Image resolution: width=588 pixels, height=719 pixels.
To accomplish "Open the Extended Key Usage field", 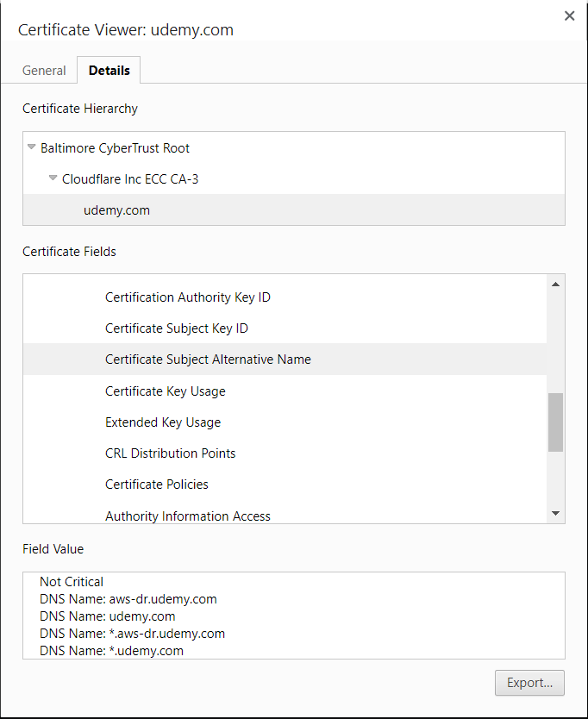I will coord(162,422).
